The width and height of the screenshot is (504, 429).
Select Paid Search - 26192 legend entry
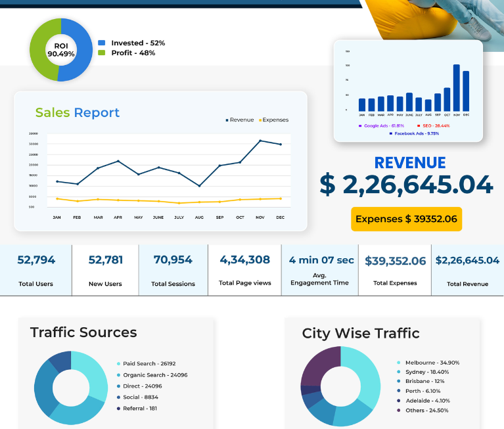(x=147, y=363)
